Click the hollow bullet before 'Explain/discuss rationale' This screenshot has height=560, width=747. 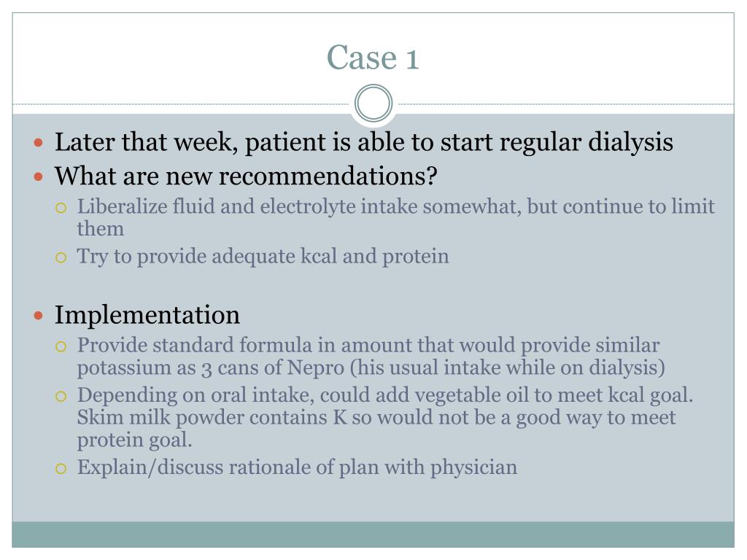tap(61, 469)
